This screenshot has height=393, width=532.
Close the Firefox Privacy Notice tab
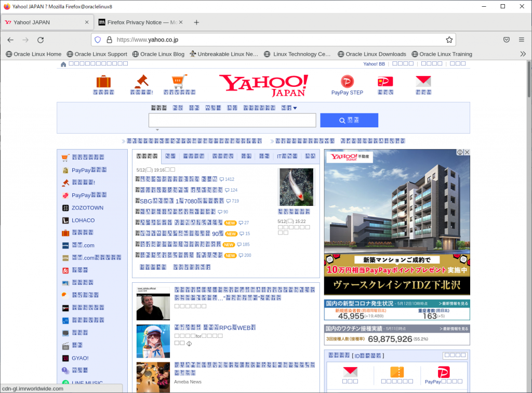(181, 22)
